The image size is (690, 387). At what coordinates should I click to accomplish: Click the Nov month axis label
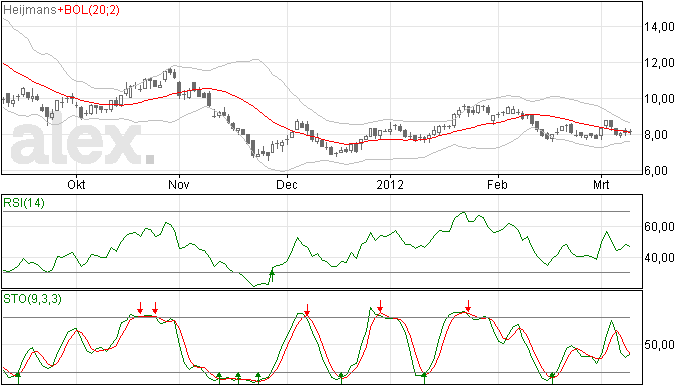(x=179, y=184)
